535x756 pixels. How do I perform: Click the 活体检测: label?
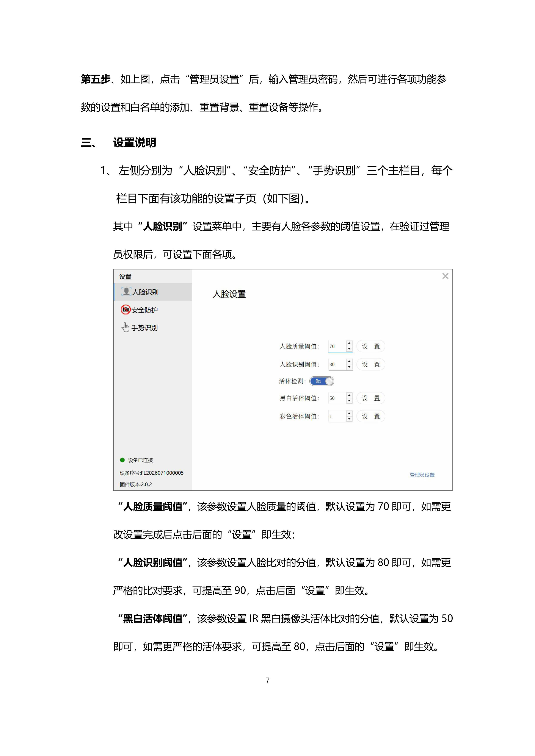pos(293,381)
